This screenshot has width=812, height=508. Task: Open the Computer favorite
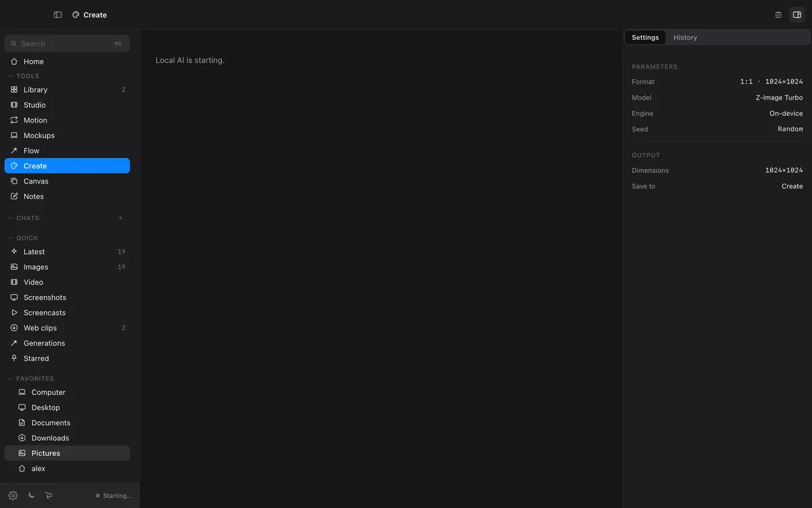67,392
